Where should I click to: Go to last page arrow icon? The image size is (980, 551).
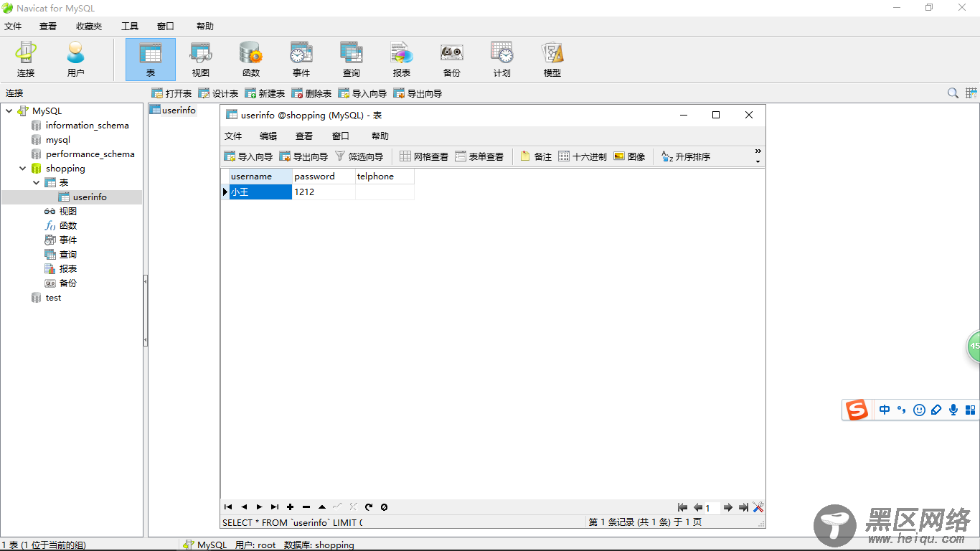(x=743, y=507)
